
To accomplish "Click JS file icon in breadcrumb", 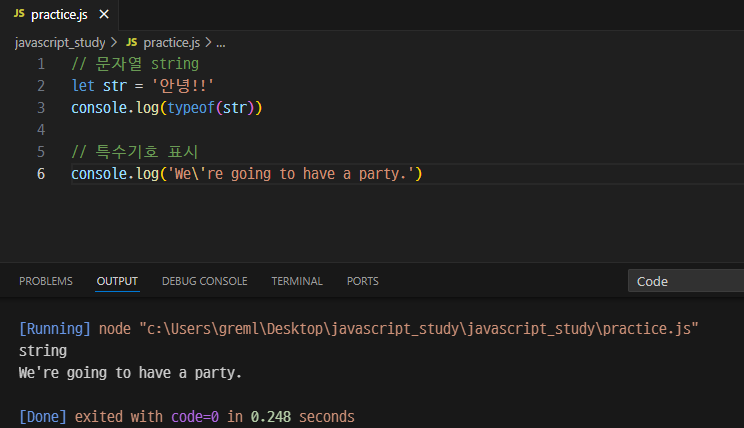I will pos(131,42).
